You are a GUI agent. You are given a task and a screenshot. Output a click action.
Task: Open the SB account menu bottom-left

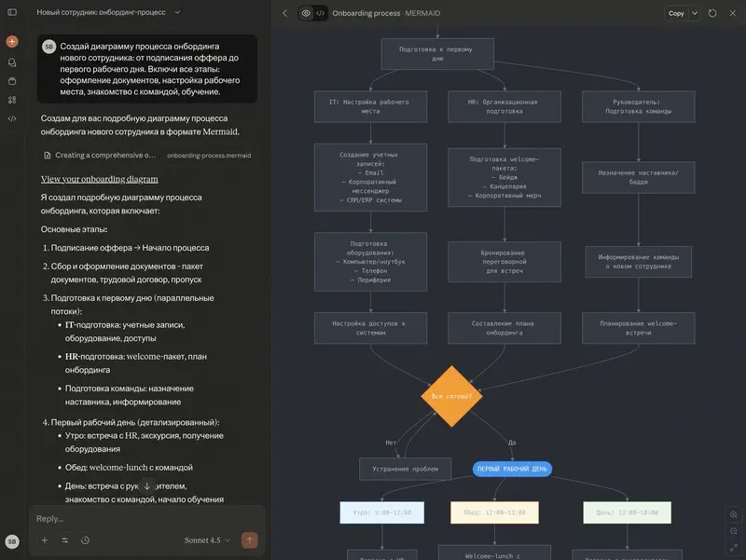pyautogui.click(x=10, y=540)
